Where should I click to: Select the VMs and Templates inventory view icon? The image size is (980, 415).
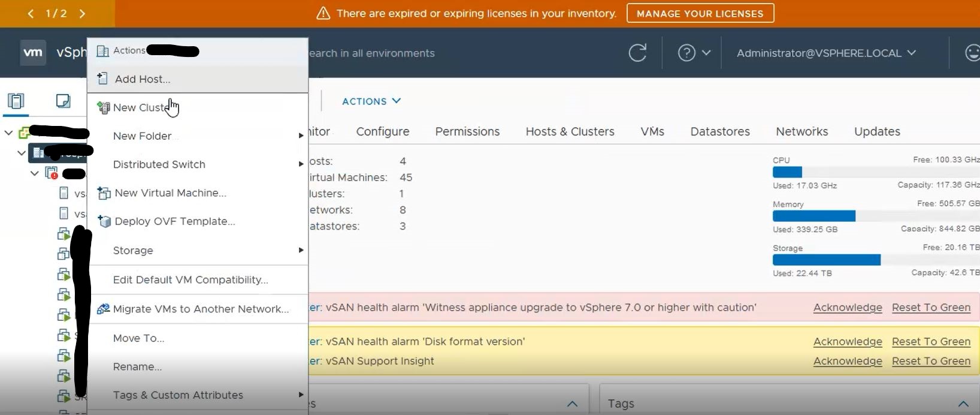pyautogui.click(x=63, y=101)
